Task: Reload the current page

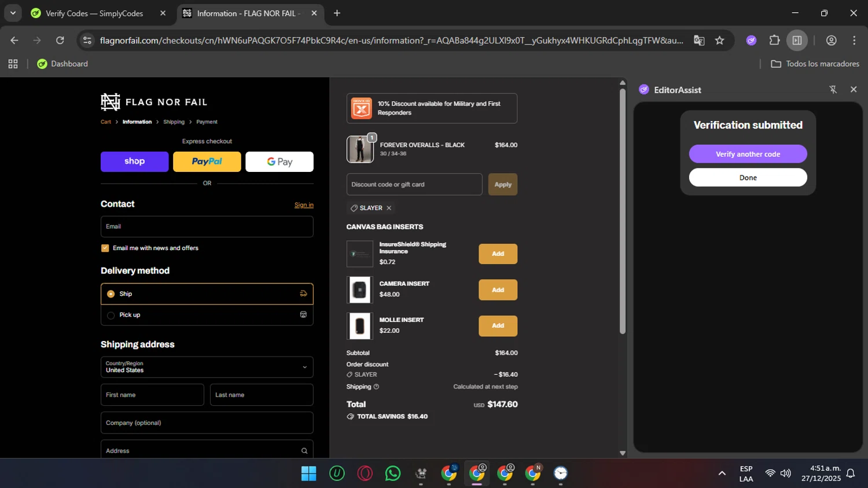Action: pos(60,41)
